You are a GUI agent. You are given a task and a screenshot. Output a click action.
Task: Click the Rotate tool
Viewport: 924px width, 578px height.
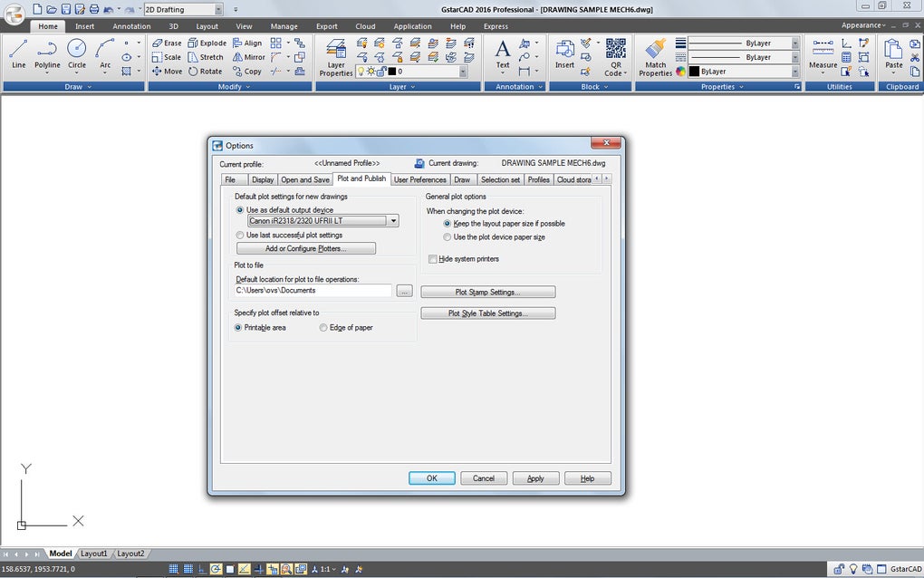pyautogui.click(x=205, y=72)
